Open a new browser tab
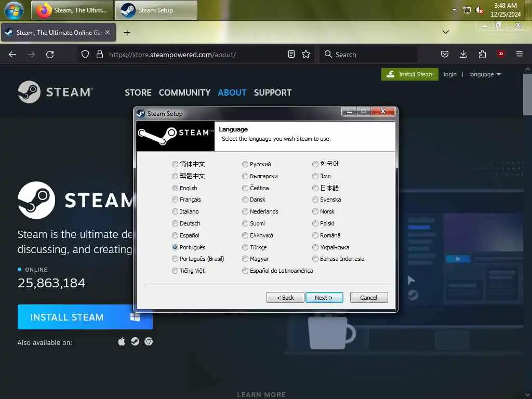The image size is (532, 399). [x=127, y=33]
